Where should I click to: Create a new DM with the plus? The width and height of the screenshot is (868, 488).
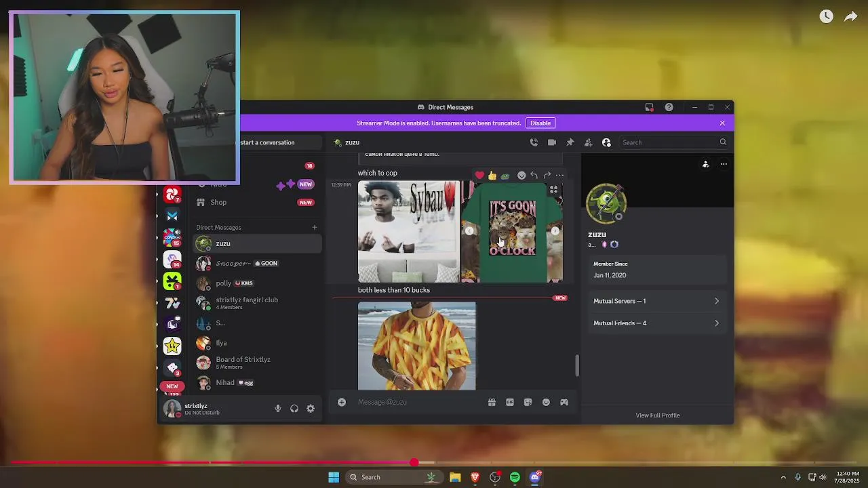[314, 228]
